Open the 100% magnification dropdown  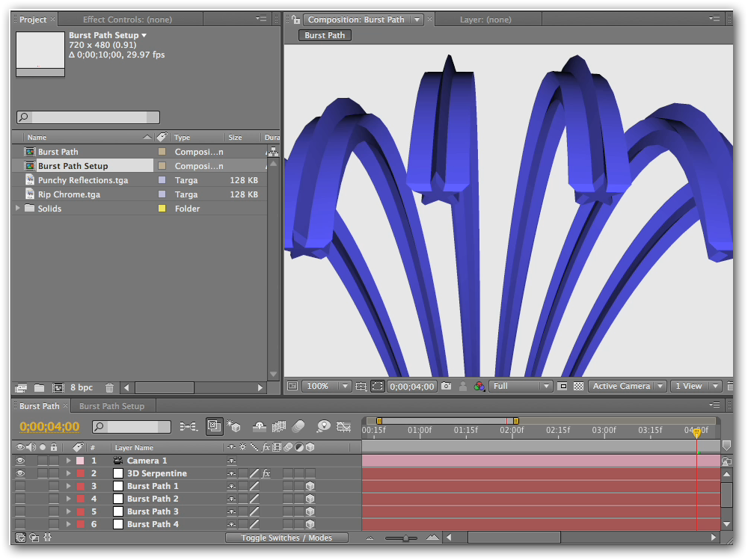coord(327,386)
